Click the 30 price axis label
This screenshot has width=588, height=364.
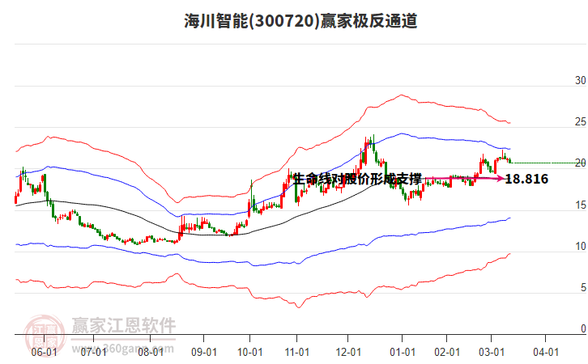[x=581, y=80]
